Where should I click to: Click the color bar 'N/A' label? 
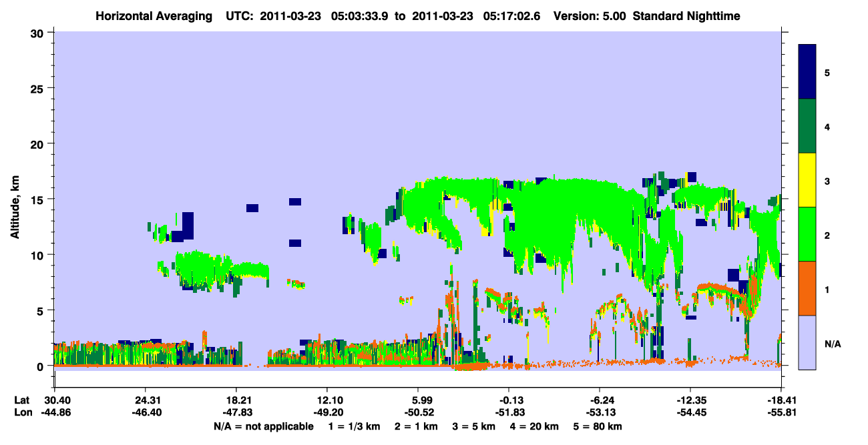(833, 344)
